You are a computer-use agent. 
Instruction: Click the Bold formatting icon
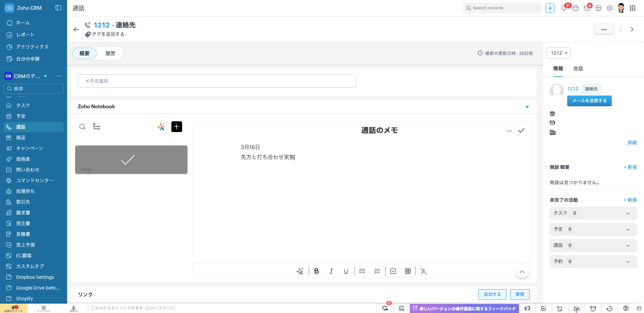click(x=316, y=271)
